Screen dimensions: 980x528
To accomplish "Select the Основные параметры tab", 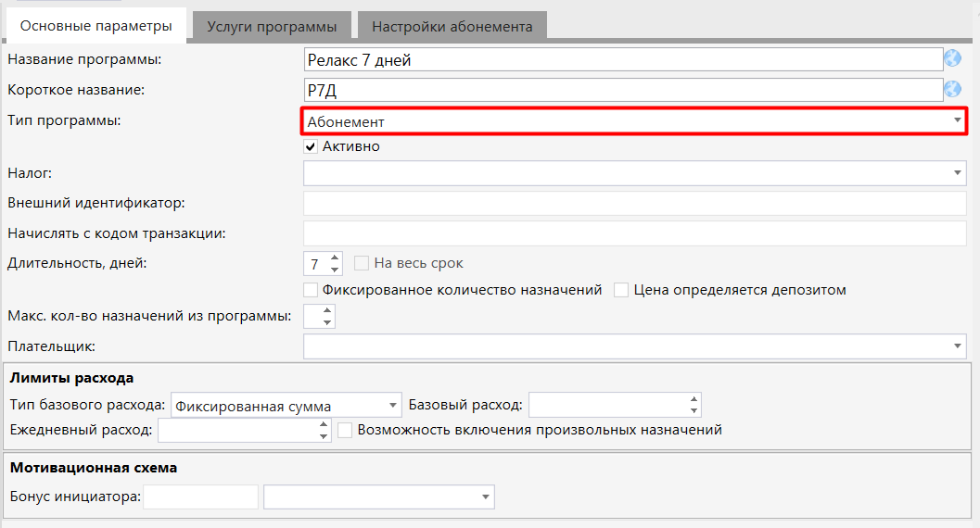I will [96, 26].
